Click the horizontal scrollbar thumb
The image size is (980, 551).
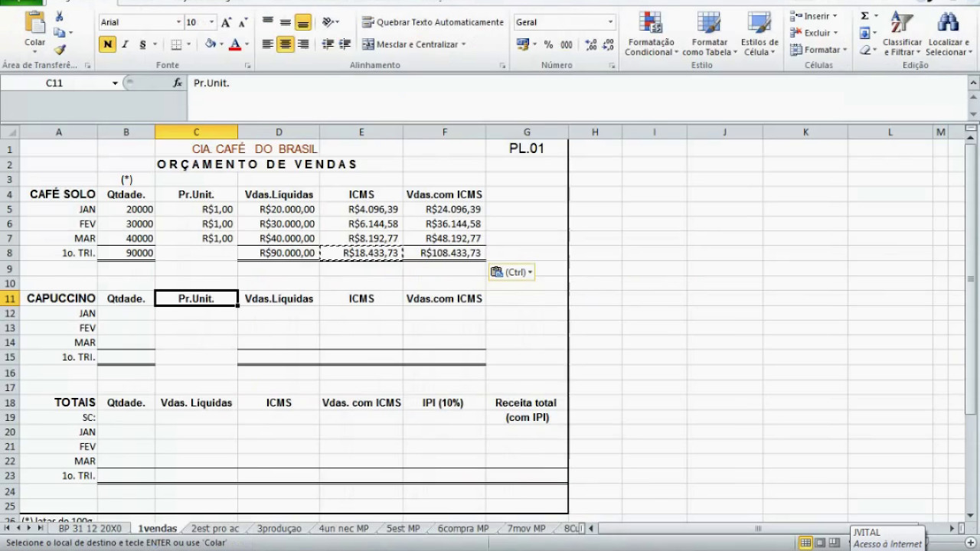click(759, 529)
